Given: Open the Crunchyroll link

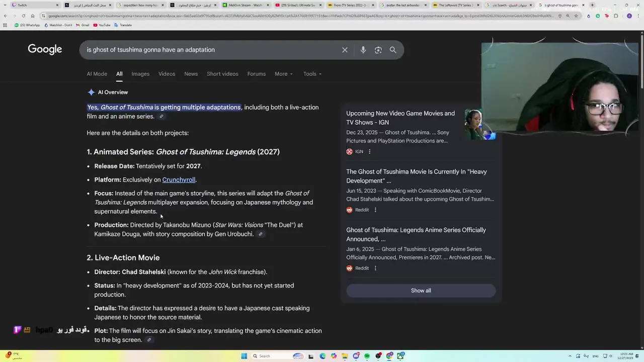Looking at the screenshot, I should pos(179,179).
